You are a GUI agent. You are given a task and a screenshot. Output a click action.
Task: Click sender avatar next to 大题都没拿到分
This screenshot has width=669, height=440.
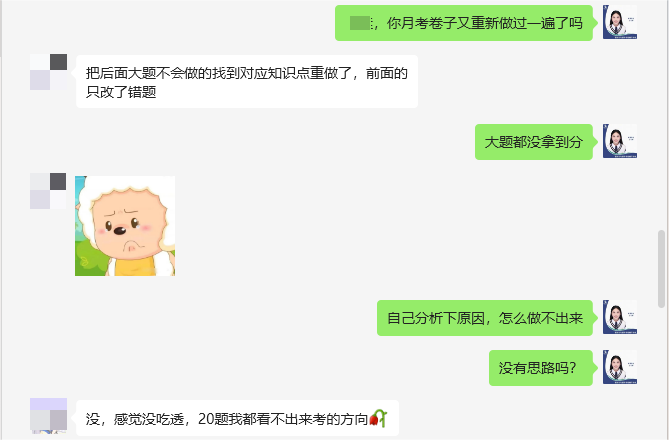pyautogui.click(x=620, y=141)
